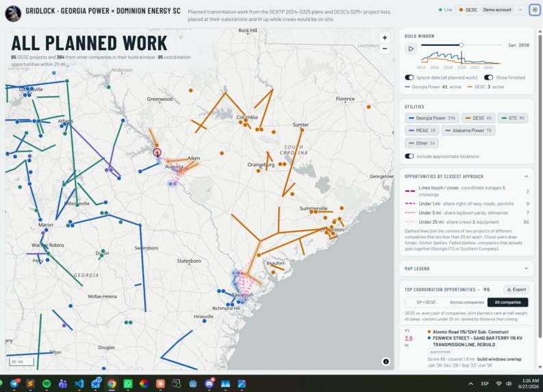
Task: Click the Georgia Power 41 active legend
Action: pyautogui.click(x=433, y=87)
